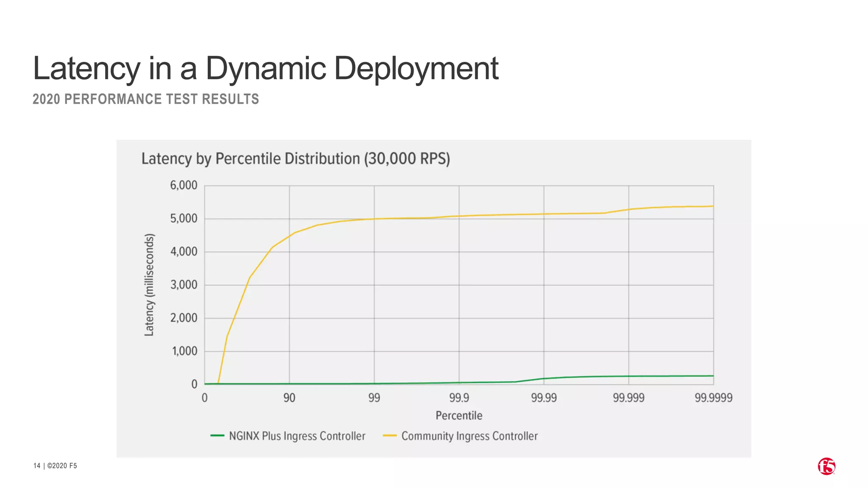Click the green NGINX Plus legend line
The height and width of the screenshot is (488, 868).
(217, 435)
